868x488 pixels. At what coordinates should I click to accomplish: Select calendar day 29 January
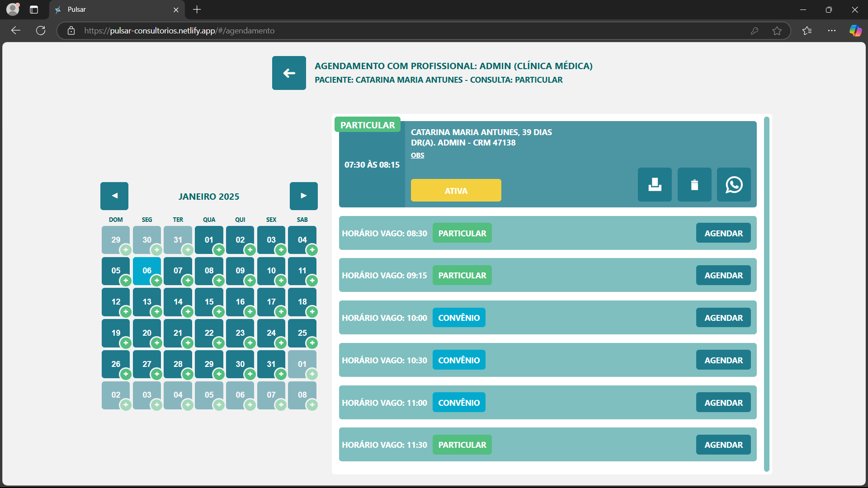point(209,364)
